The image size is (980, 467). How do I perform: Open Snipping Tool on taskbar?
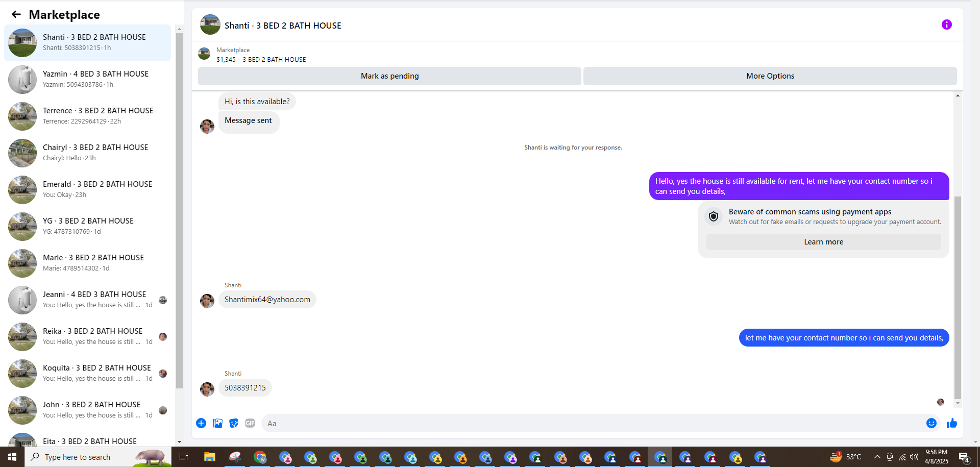tap(235, 457)
